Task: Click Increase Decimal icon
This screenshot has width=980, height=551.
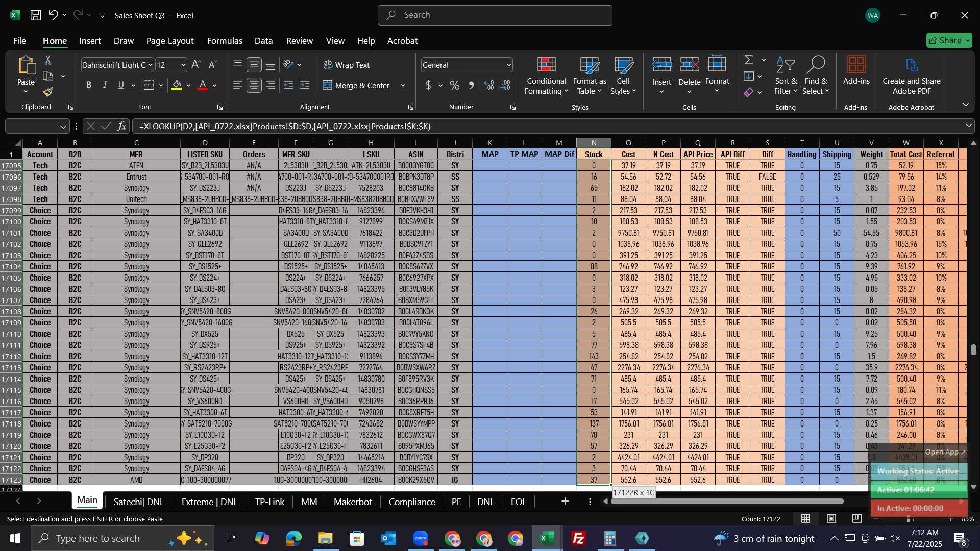Action: (x=489, y=85)
